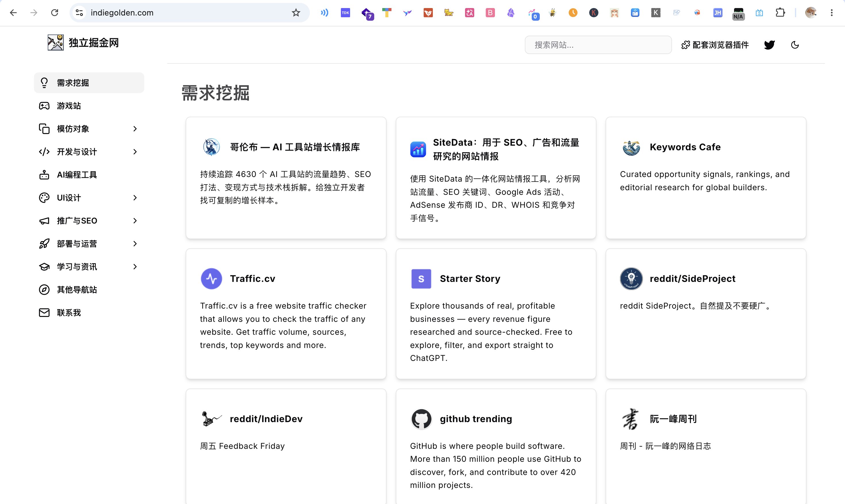Open the SiteData 网站情报 card title
The width and height of the screenshot is (845, 504).
(506, 149)
